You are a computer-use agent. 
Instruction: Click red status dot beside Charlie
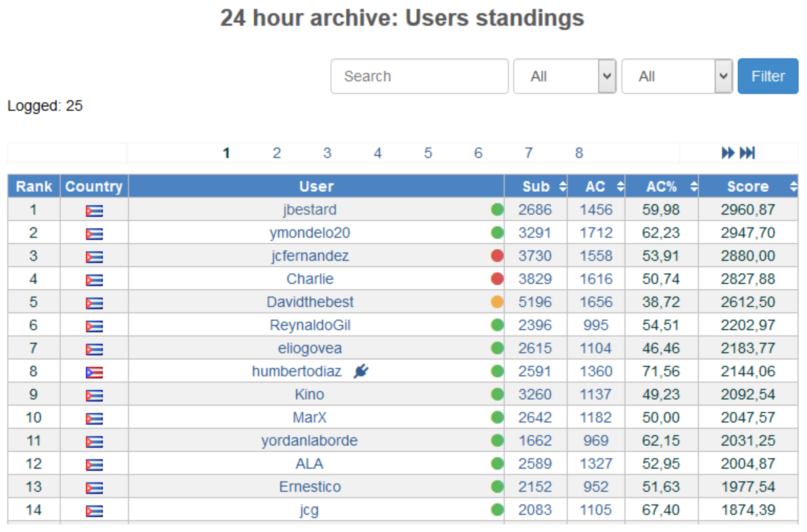coord(497,279)
